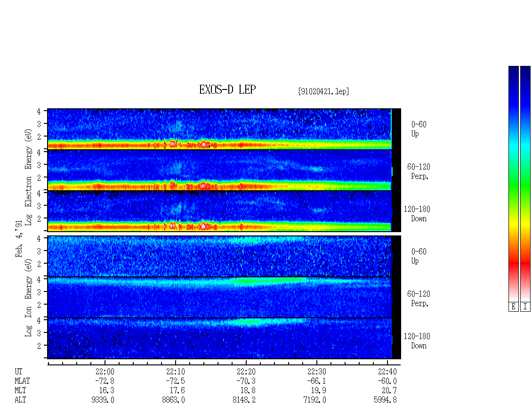Image resolution: width=532 pixels, height=412 pixels.
Task: Click the ion panel 0-60 Up label
Action: 419,257
